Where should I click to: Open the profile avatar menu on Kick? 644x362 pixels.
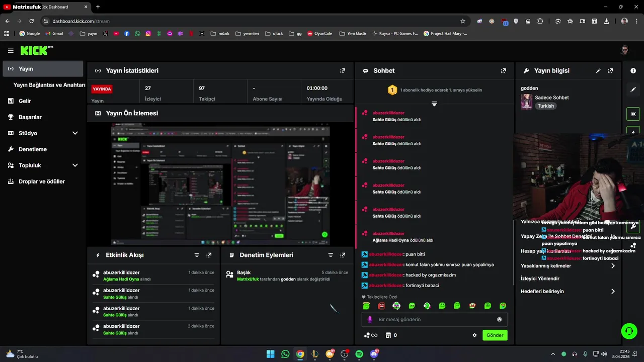pyautogui.click(x=624, y=50)
